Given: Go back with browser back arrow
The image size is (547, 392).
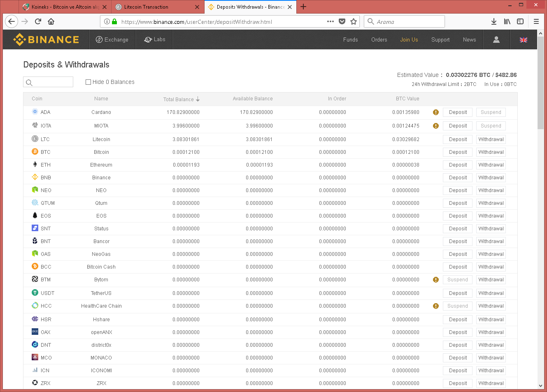Looking at the screenshot, I should click(12, 21).
